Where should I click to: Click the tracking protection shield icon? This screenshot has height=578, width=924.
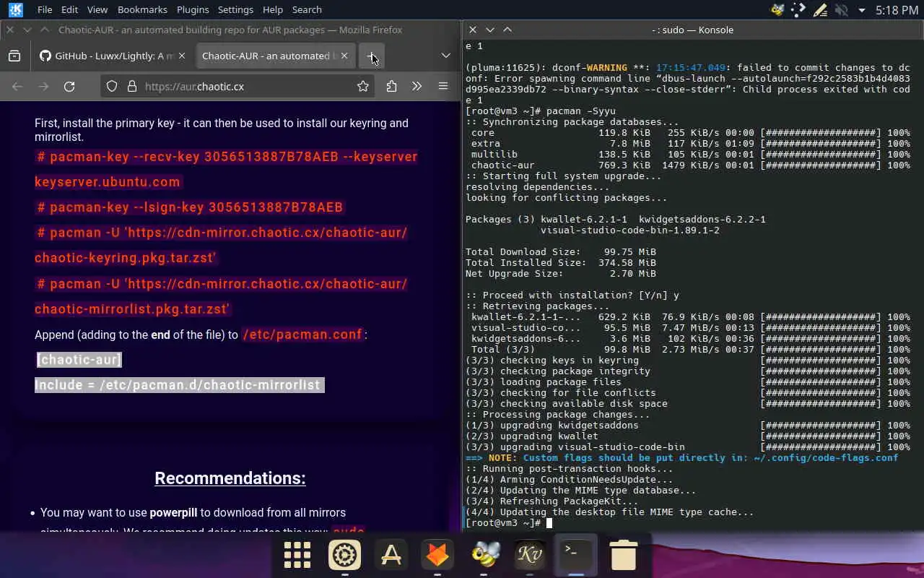(x=112, y=86)
